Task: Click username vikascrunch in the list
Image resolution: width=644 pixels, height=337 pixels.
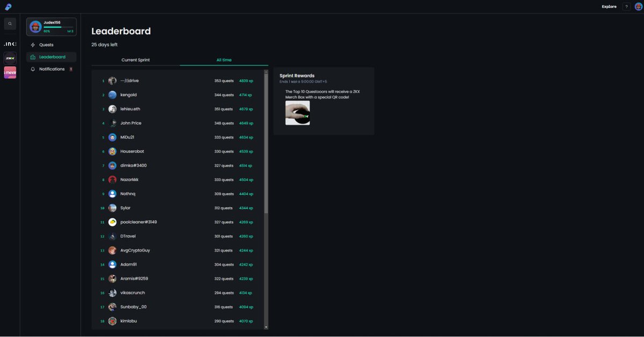Action: (133, 293)
